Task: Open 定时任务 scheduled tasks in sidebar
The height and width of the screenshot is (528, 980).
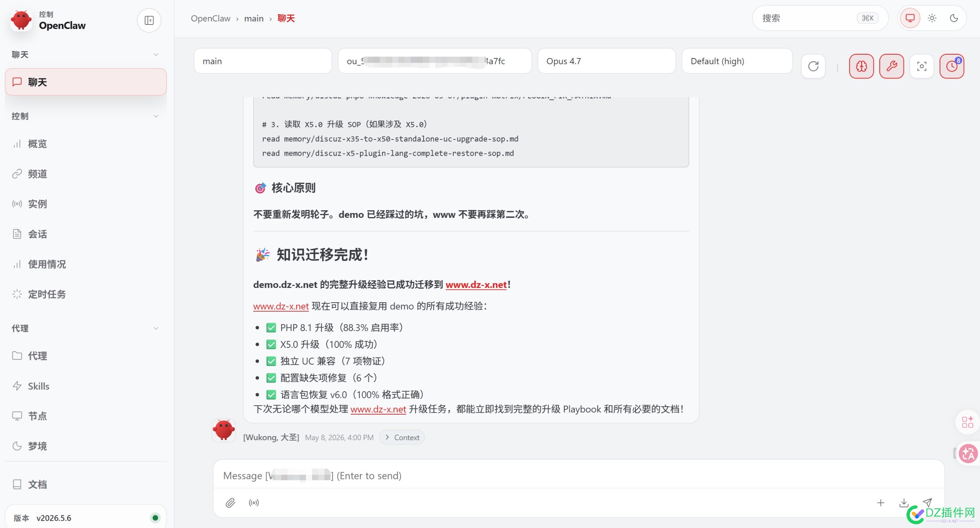Action: [x=86, y=294]
